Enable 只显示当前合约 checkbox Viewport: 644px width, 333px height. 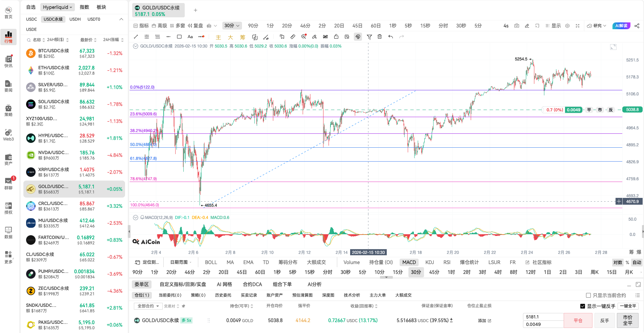pos(588,295)
